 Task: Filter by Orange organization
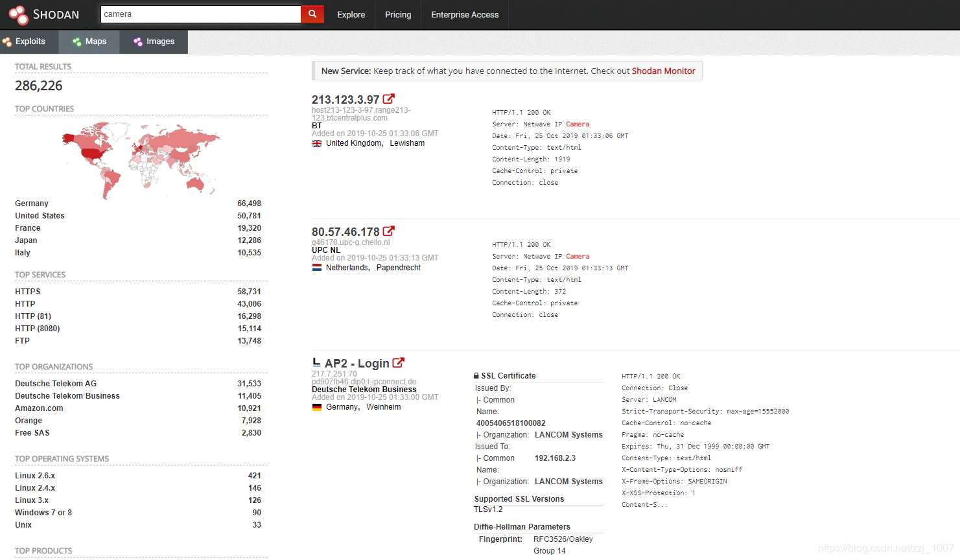[29, 421]
